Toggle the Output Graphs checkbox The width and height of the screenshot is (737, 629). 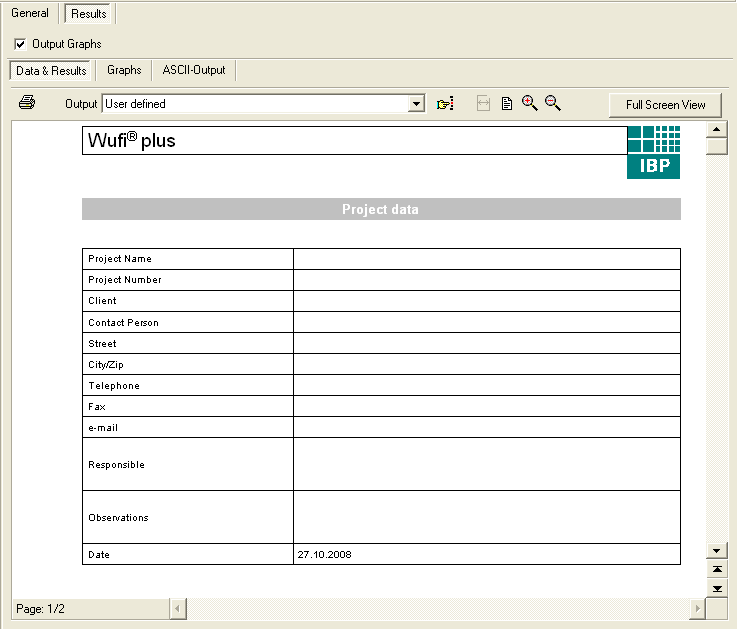[x=20, y=44]
